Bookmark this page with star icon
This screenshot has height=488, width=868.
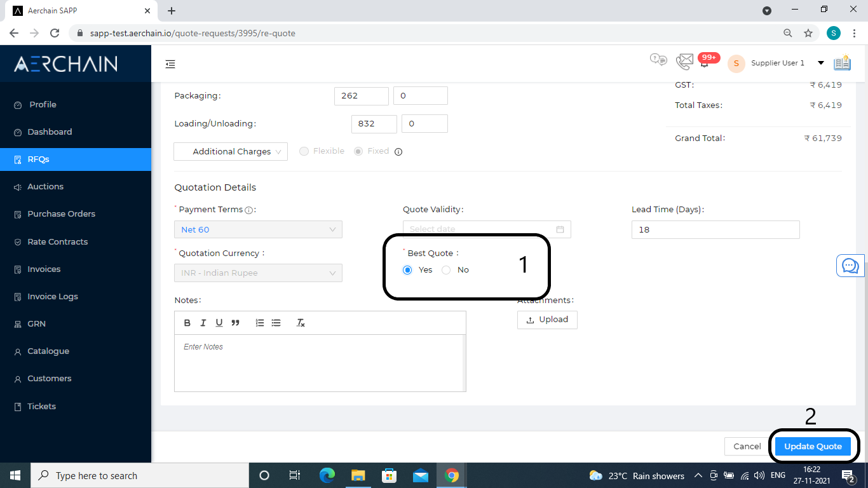[x=808, y=33]
